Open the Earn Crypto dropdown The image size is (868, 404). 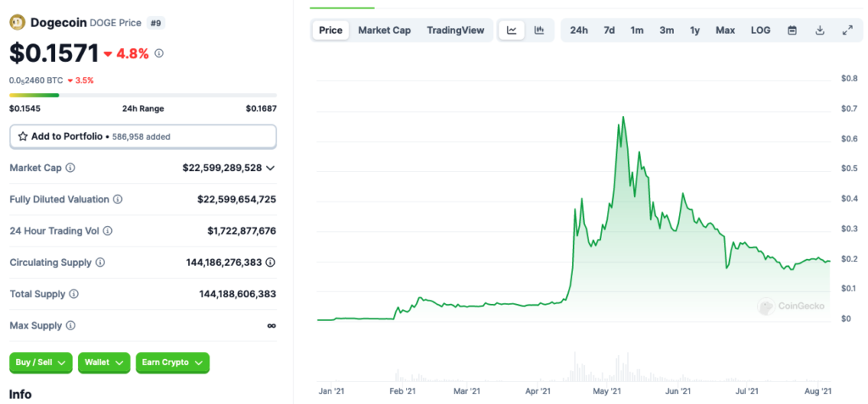[172, 362]
